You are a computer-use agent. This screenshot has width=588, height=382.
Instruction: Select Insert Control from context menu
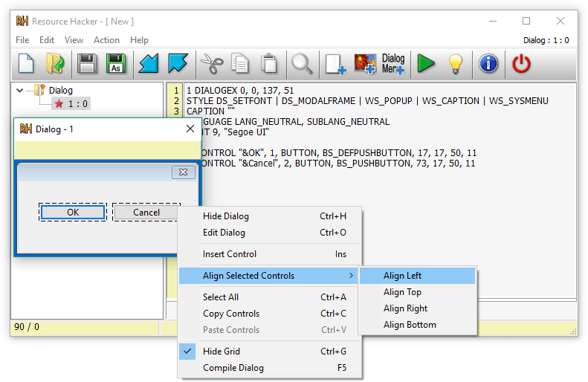pos(230,254)
